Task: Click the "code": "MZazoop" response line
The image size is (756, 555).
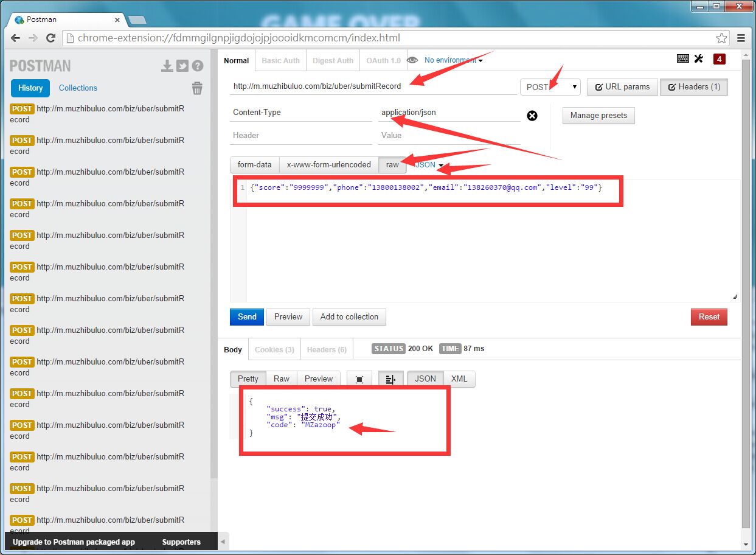Action: 303,425
